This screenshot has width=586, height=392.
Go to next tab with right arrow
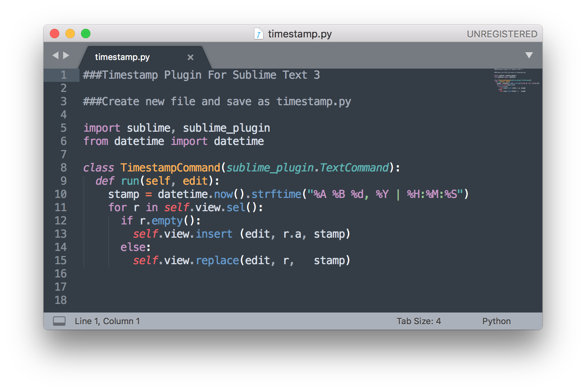pyautogui.click(x=66, y=55)
